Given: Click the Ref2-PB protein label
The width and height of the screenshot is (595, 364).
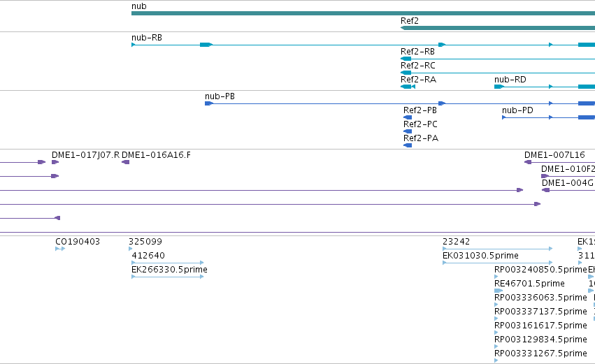Looking at the screenshot, I should [x=420, y=110].
